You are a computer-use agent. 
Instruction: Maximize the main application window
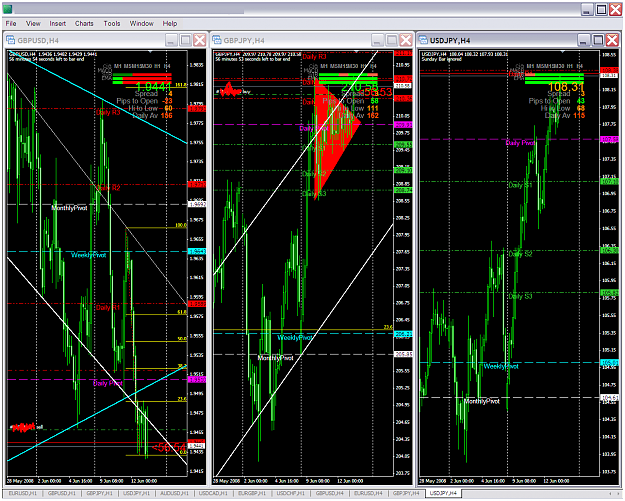click(x=601, y=10)
